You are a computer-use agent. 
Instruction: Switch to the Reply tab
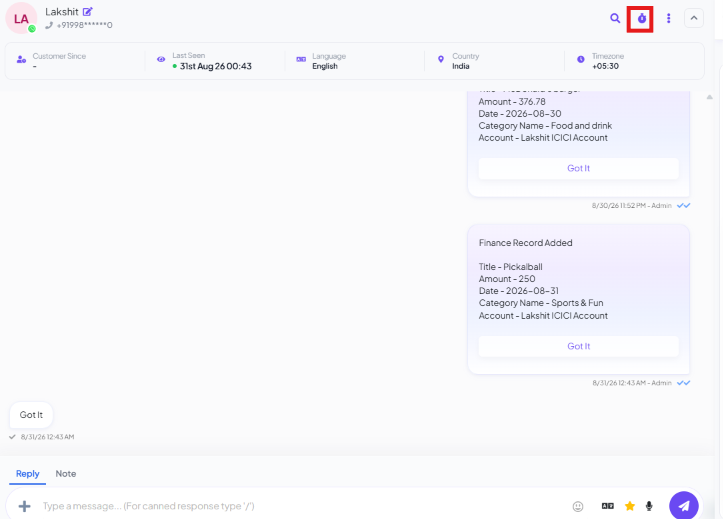pos(28,474)
